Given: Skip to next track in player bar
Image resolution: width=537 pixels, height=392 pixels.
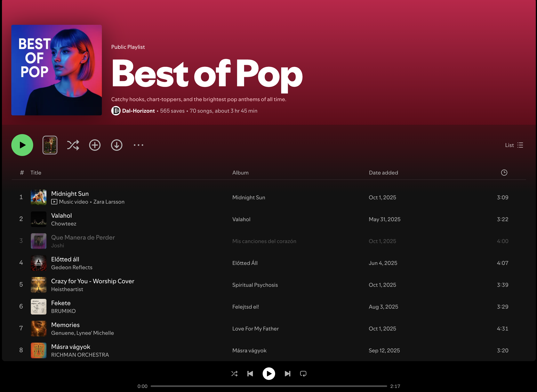Looking at the screenshot, I should pyautogui.click(x=287, y=374).
